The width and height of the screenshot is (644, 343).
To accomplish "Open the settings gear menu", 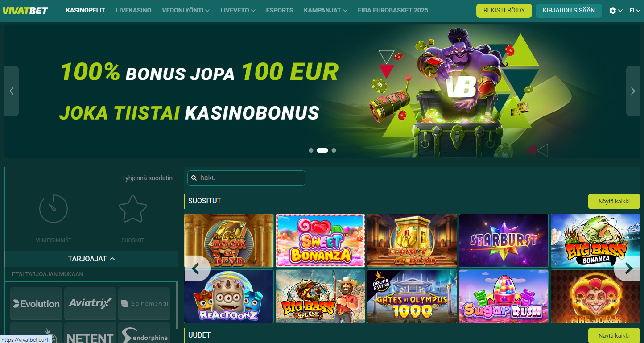I will (615, 11).
